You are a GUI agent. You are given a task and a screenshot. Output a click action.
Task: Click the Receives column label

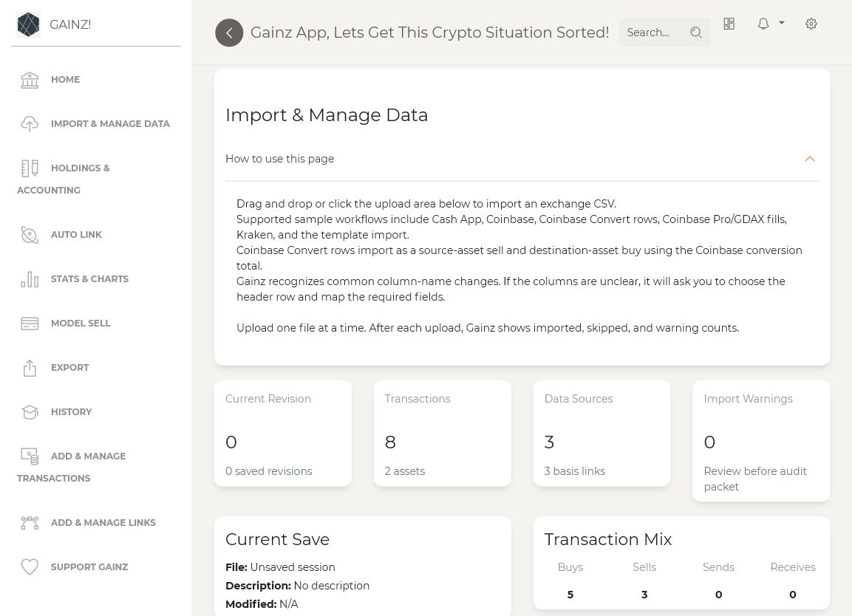tap(793, 567)
